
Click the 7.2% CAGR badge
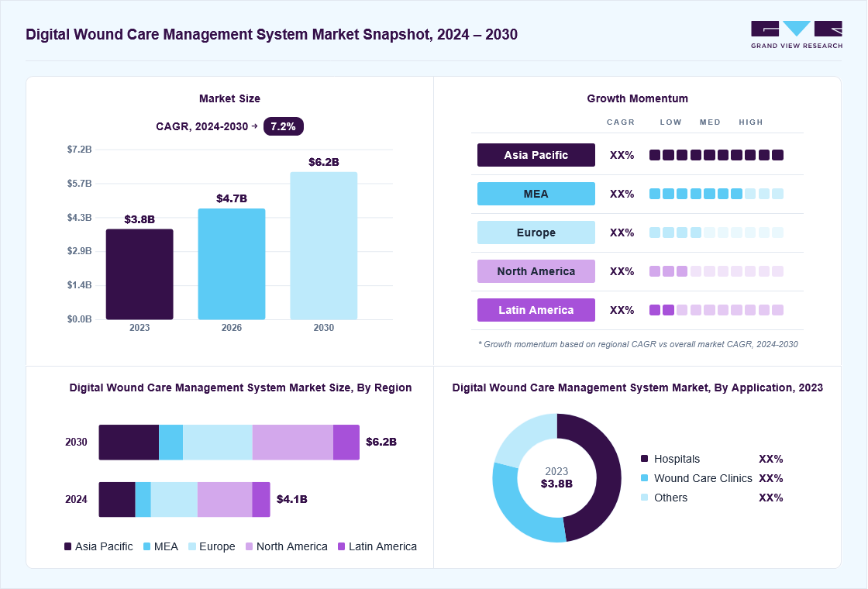point(284,126)
